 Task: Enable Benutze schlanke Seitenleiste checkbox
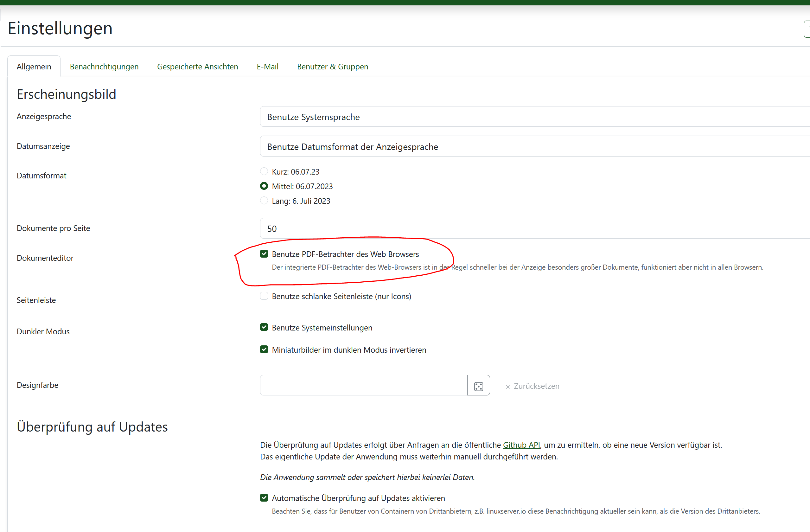tap(264, 296)
